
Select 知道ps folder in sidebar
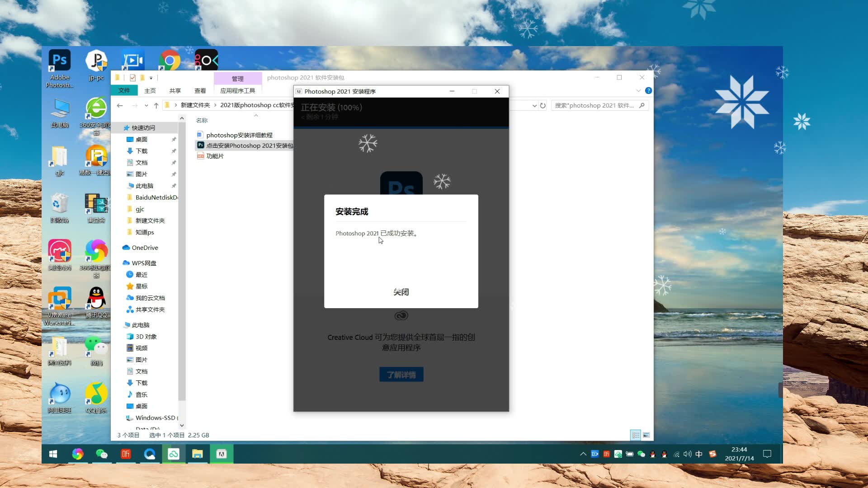tap(141, 232)
